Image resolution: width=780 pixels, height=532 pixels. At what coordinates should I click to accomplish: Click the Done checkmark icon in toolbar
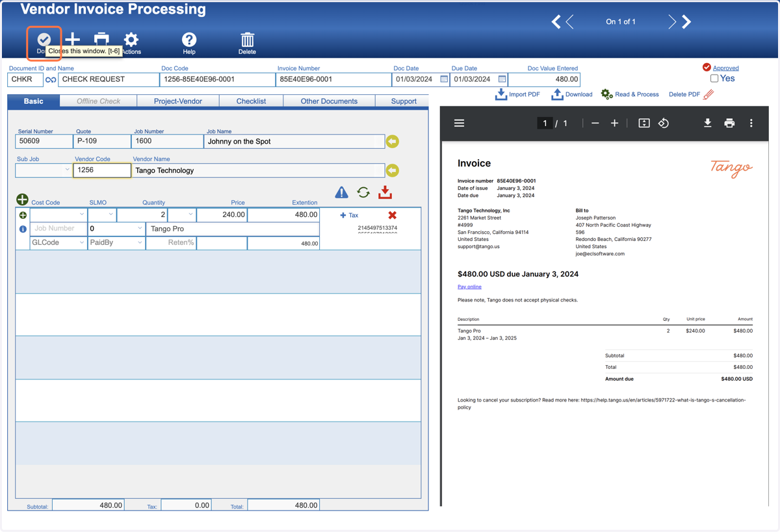(x=44, y=40)
